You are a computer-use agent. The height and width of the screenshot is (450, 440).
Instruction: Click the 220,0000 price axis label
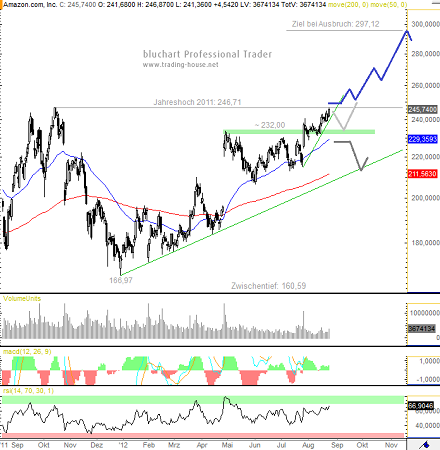(425, 157)
